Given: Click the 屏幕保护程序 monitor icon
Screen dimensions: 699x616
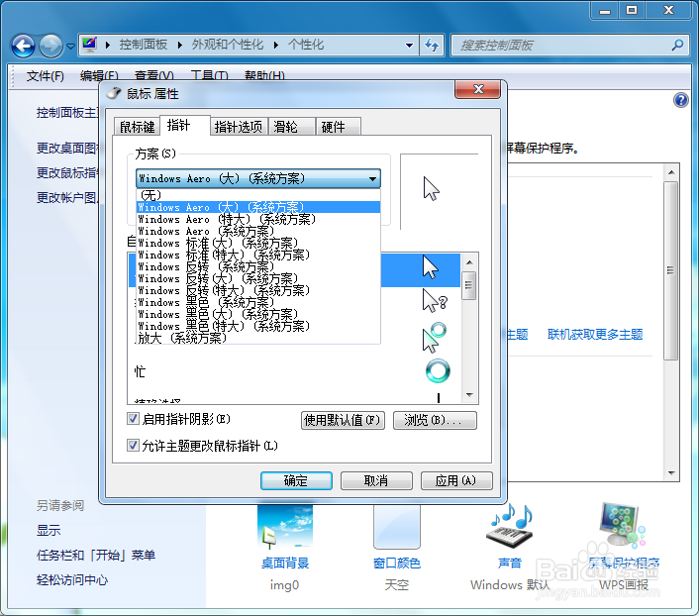Looking at the screenshot, I should pos(623,525).
